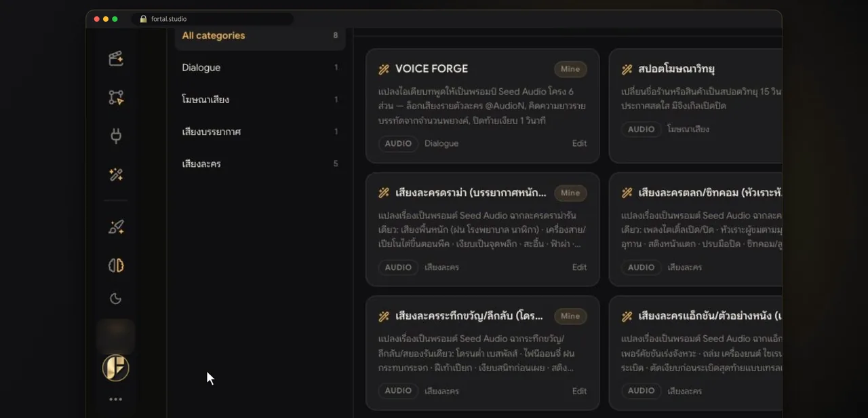Select the เสียงบรรยากาศ category in the list
Image resolution: width=868 pixels, height=418 pixels.
tap(260, 132)
